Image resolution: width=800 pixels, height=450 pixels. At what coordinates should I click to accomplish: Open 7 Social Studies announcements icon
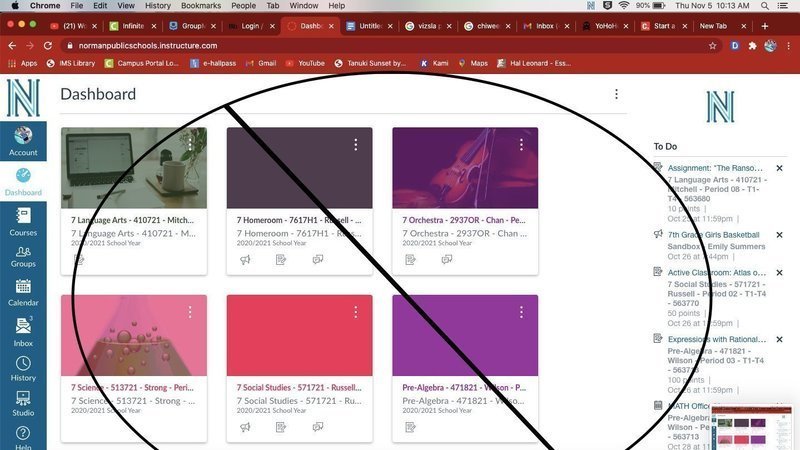pos(245,427)
